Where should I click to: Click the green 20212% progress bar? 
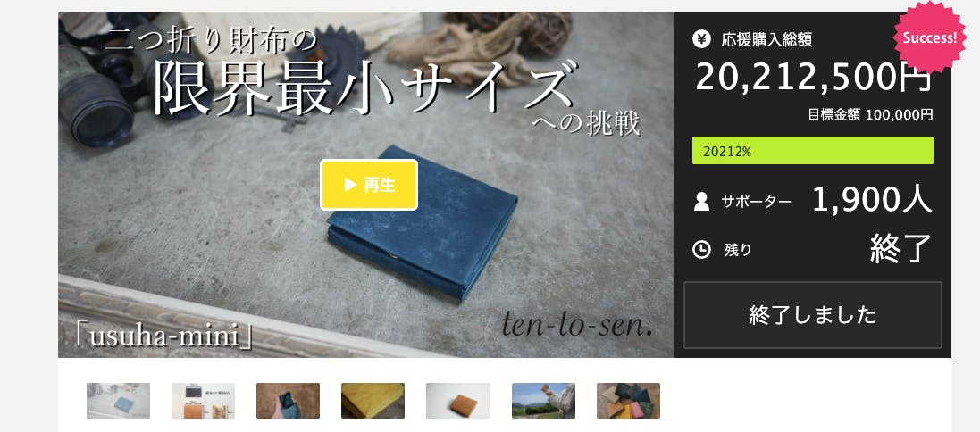point(813,151)
